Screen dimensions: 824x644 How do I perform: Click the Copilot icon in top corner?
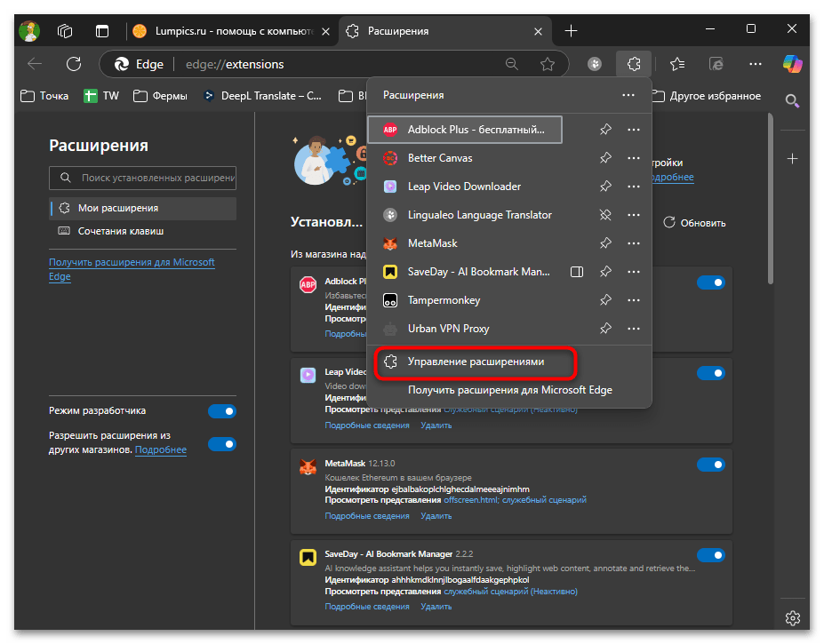click(793, 64)
